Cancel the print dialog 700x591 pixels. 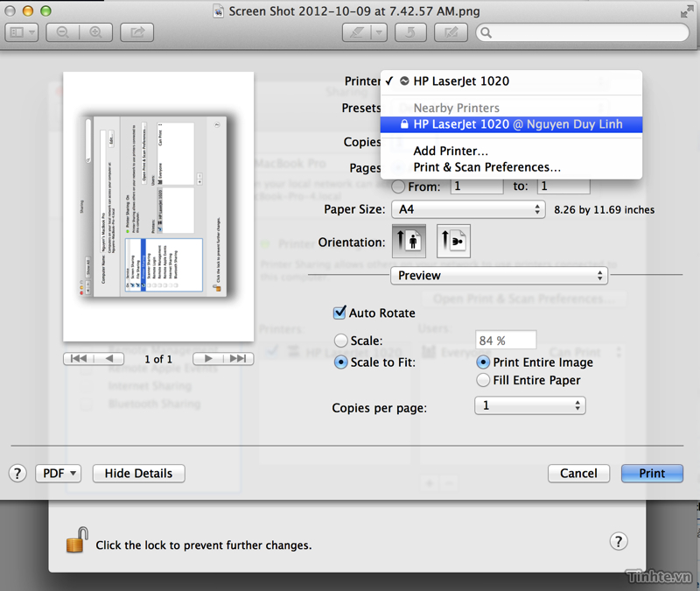[x=578, y=473]
